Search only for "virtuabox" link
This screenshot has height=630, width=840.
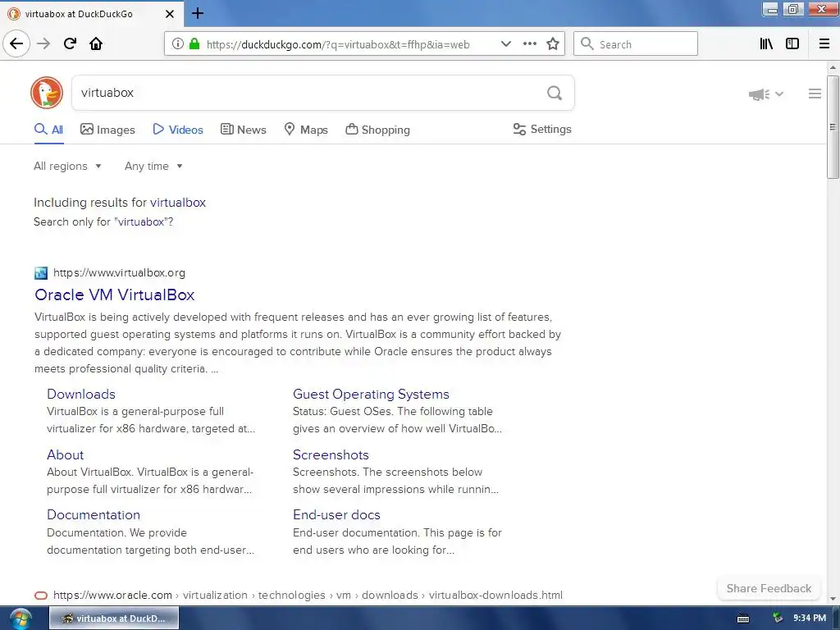click(141, 221)
